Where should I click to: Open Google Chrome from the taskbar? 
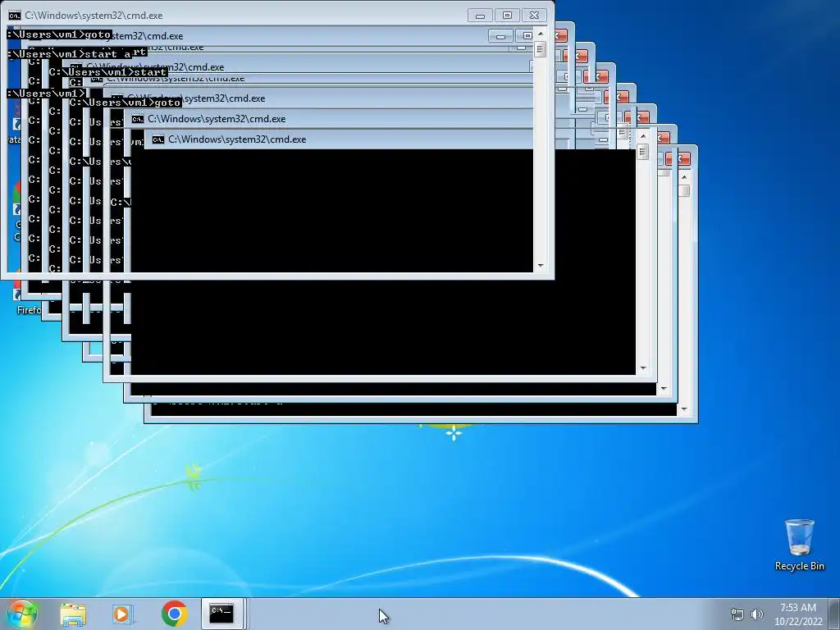pyautogui.click(x=175, y=614)
